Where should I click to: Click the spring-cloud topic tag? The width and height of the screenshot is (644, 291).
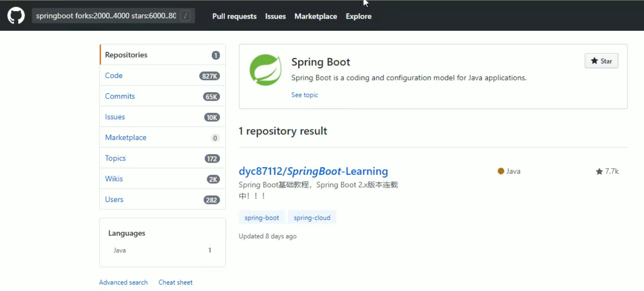312,218
